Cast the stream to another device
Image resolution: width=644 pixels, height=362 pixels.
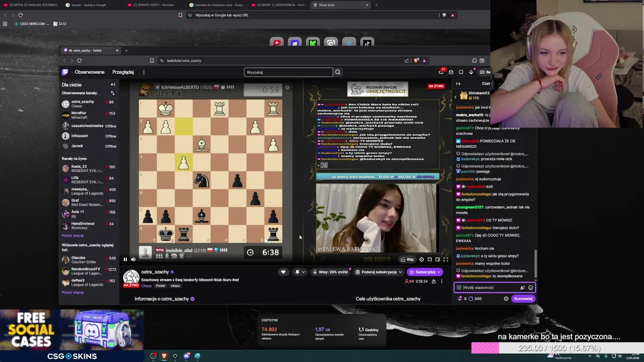430,259
